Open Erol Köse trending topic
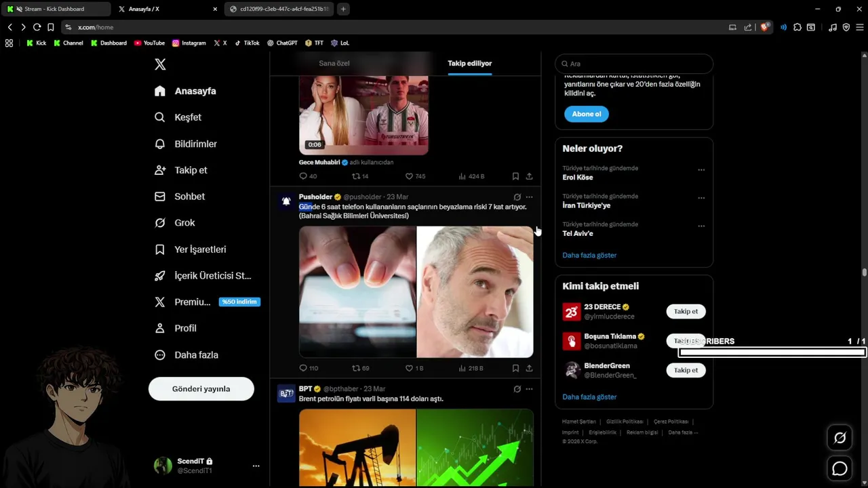This screenshot has height=488, width=868. [578, 178]
